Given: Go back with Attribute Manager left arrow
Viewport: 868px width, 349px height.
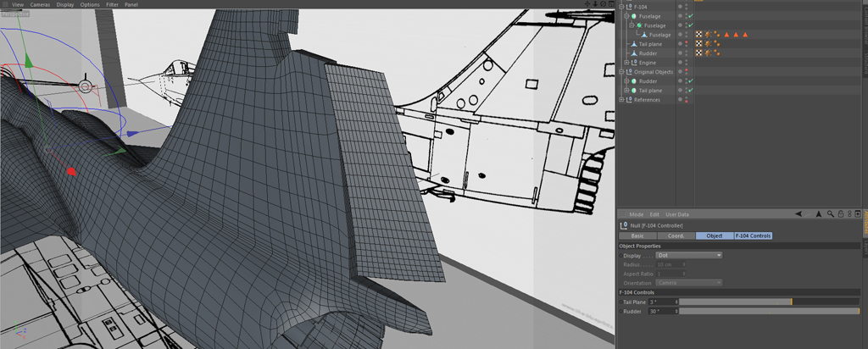Looking at the screenshot, I should (798, 214).
